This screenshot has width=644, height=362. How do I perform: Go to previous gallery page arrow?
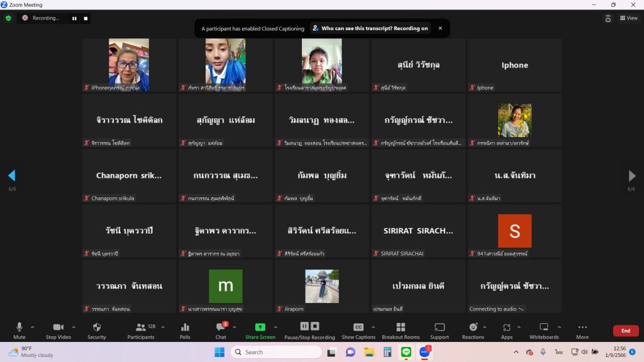click(x=11, y=175)
